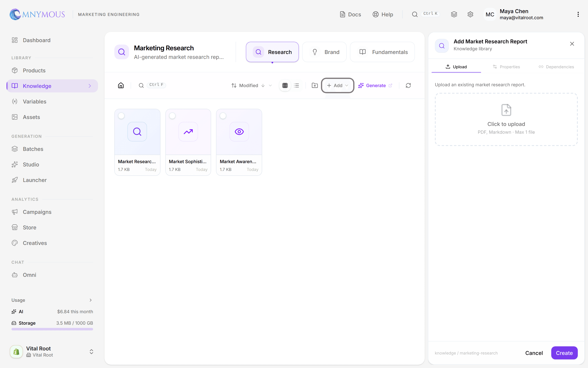Open the Market Awareness file thumbnail
The image size is (588, 368).
tap(239, 132)
